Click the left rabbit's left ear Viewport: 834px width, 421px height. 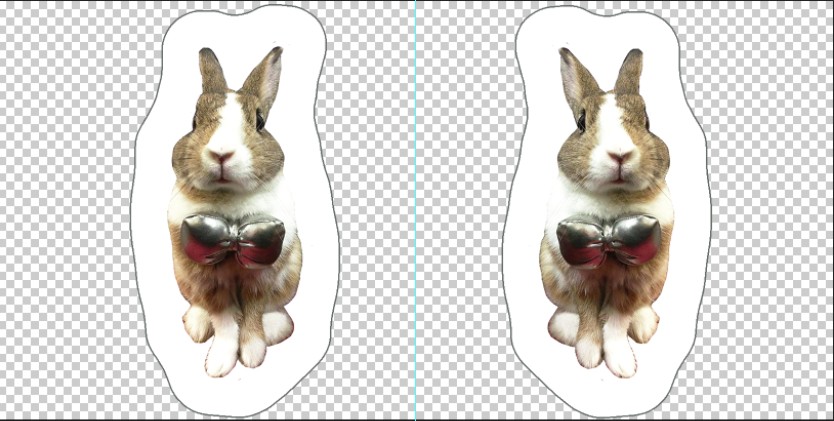click(x=211, y=72)
